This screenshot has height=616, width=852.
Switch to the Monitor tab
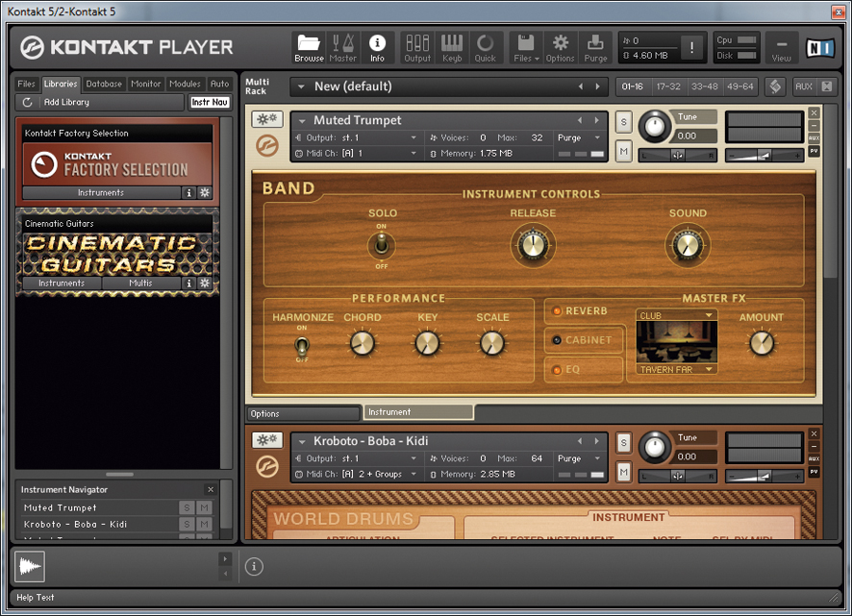pos(145,84)
